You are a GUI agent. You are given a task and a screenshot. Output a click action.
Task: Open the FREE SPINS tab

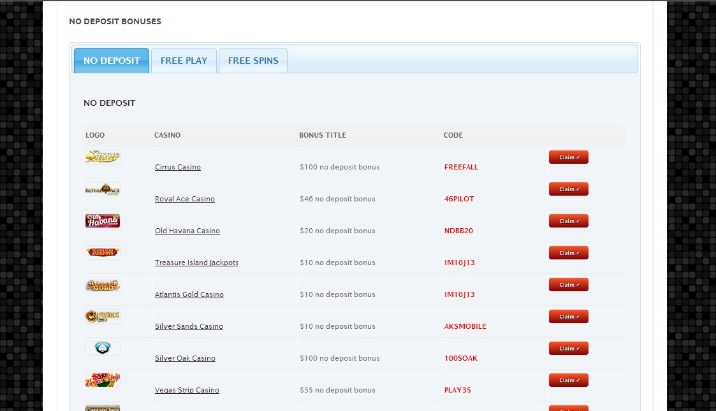coord(253,60)
